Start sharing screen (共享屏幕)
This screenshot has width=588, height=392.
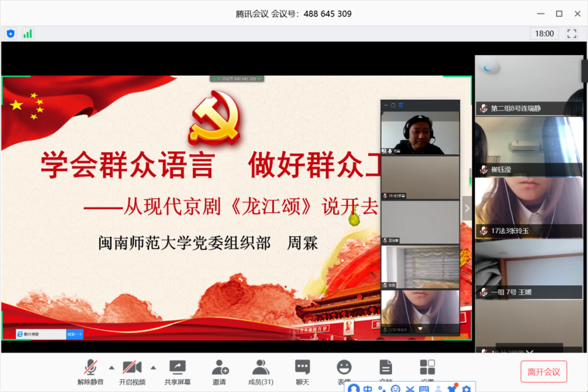tap(177, 371)
